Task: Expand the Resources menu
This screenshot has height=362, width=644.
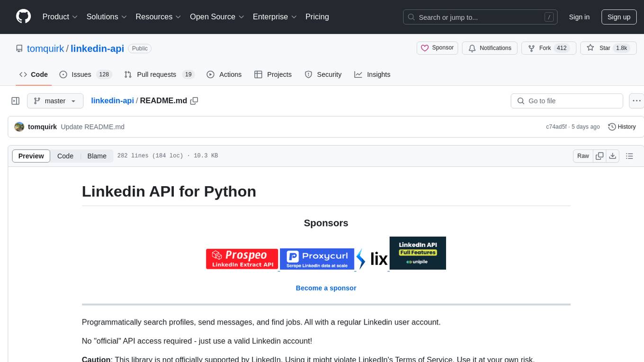Action: click(158, 17)
